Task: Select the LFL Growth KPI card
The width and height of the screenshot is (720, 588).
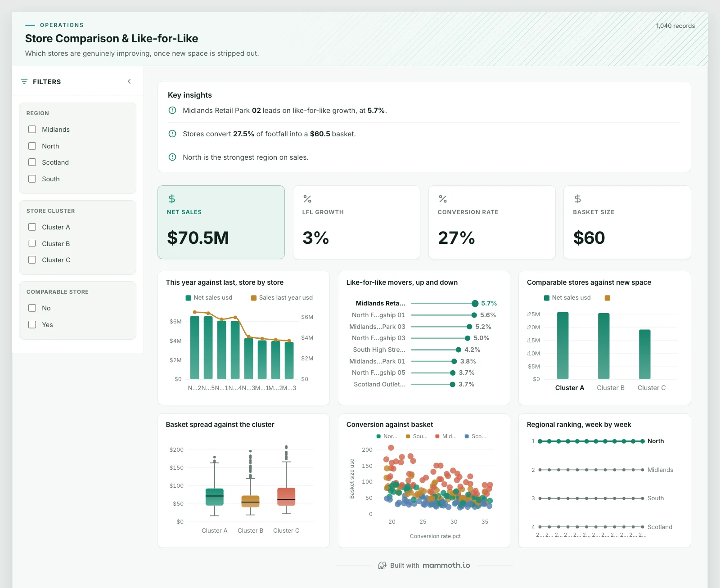Action: click(x=356, y=222)
